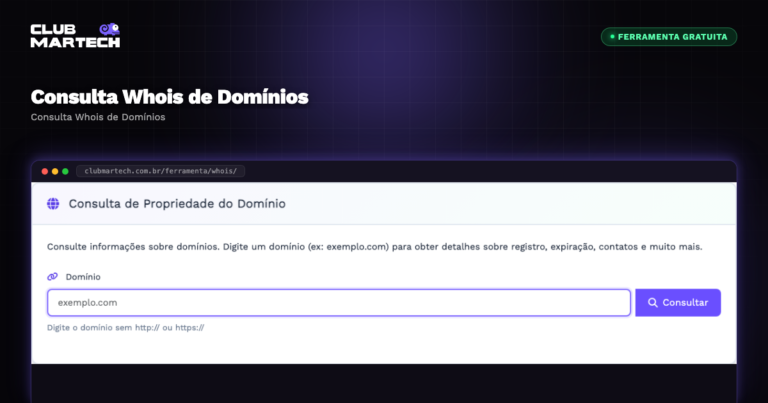Click the clubmartech.com.br/ferramenta/whois/ address bar
Viewport: 768px width, 403px height.
click(161, 171)
